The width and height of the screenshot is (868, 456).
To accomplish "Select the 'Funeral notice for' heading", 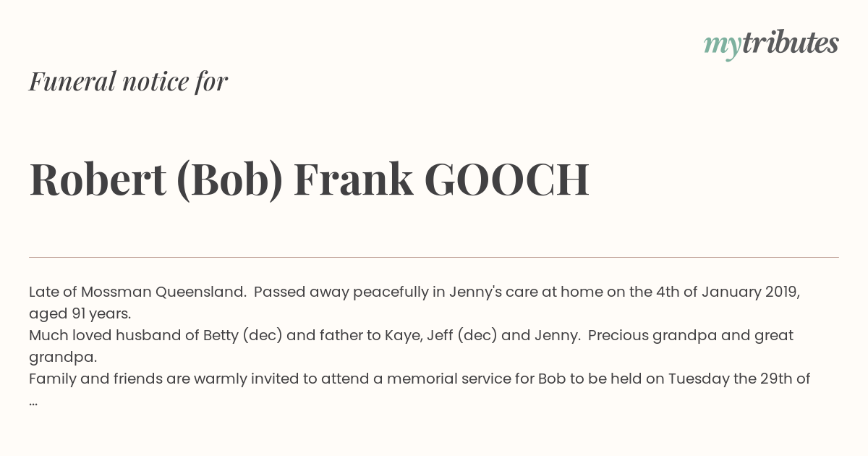I will 129,81.
